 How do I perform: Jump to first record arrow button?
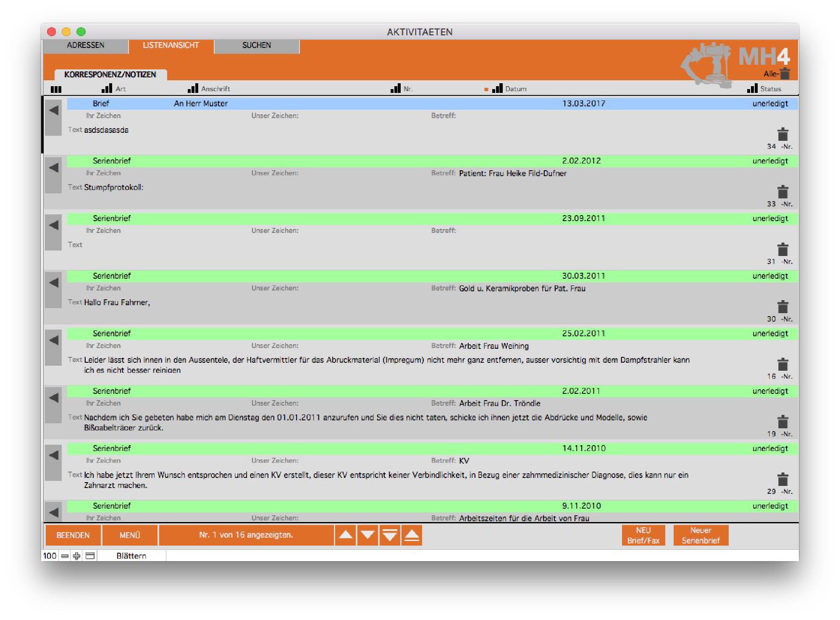[412, 535]
